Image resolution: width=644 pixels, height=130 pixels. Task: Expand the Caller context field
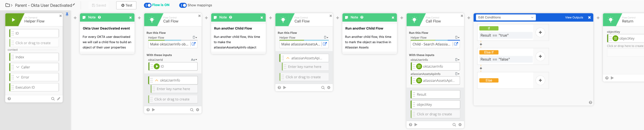(18, 67)
